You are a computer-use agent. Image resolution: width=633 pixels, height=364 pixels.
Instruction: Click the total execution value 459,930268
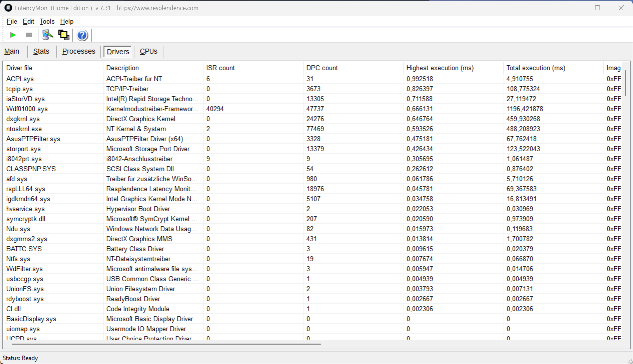pos(523,119)
